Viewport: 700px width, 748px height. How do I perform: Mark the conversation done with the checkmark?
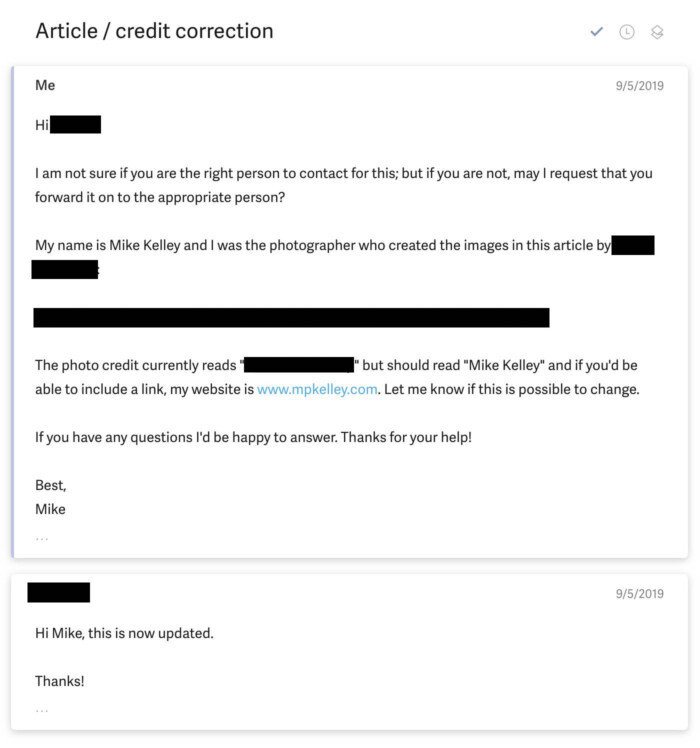[597, 31]
